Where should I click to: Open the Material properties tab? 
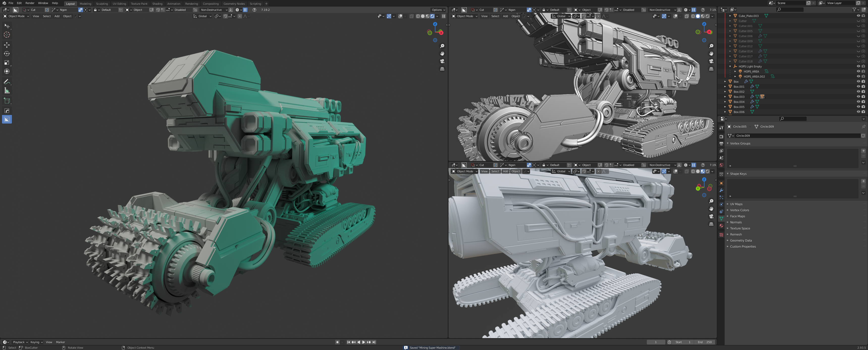point(721,226)
